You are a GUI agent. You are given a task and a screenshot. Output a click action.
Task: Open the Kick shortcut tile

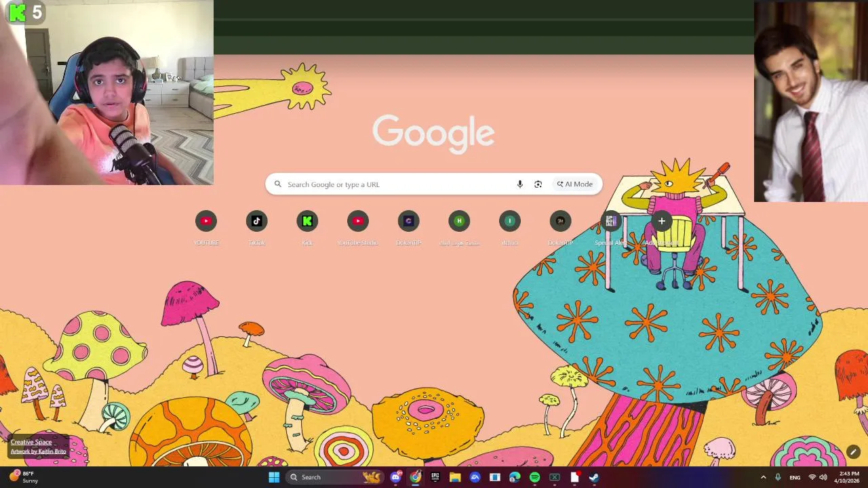click(x=307, y=228)
